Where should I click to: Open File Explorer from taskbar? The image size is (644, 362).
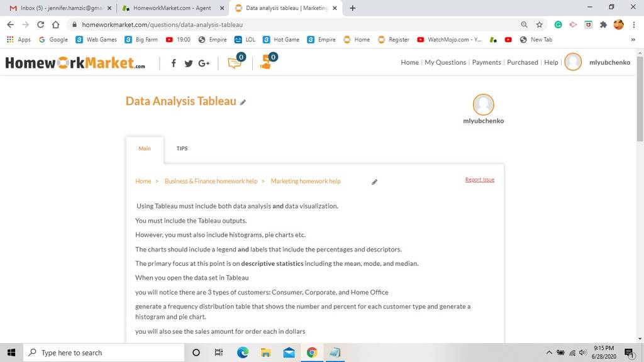pos(265,353)
